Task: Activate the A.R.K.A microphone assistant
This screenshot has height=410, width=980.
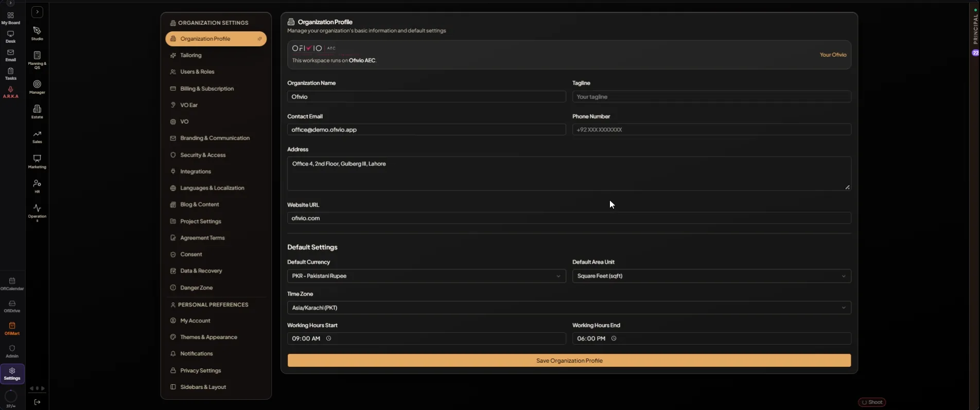Action: [10, 92]
